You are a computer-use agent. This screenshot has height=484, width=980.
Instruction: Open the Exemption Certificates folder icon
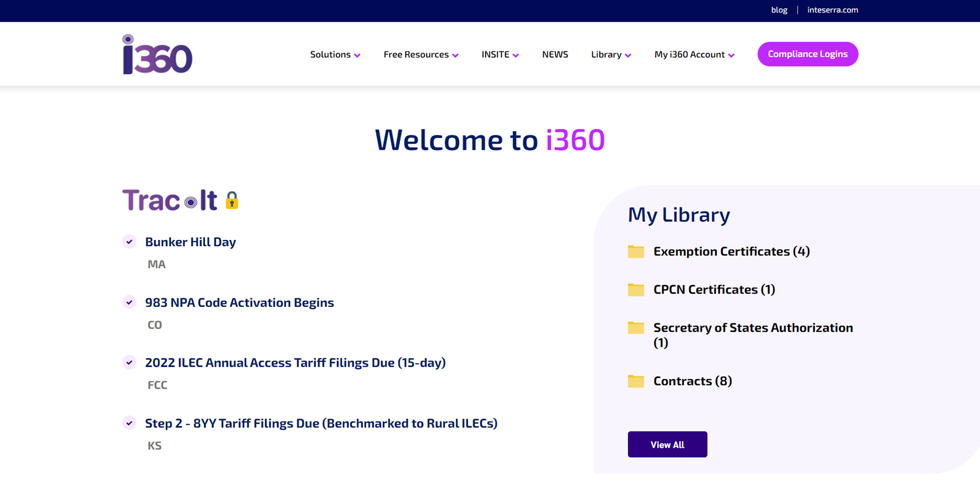click(635, 252)
